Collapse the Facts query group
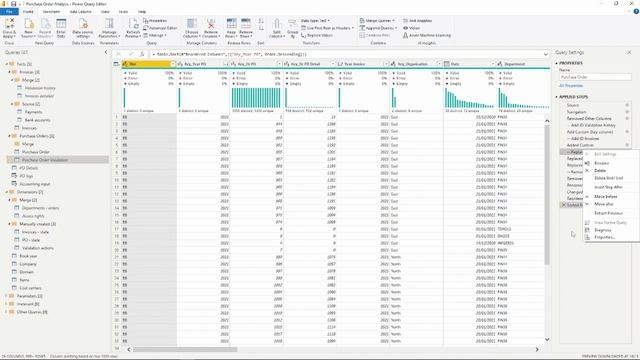The height and width of the screenshot is (360, 640). (7, 64)
